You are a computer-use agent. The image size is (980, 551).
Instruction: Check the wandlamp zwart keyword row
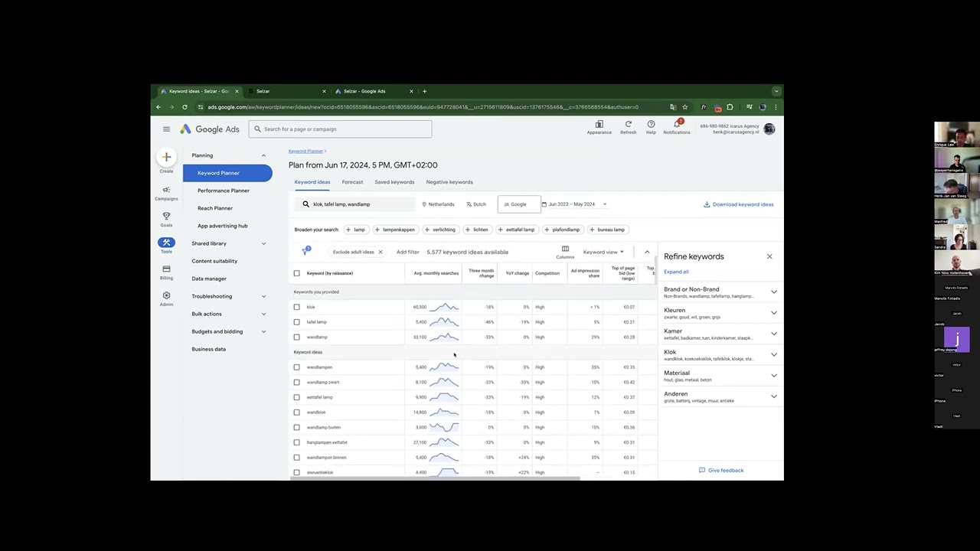click(x=297, y=382)
